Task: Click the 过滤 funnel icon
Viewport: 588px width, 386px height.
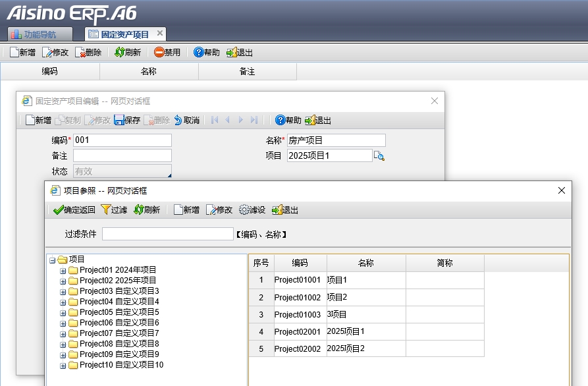Action: tap(105, 209)
